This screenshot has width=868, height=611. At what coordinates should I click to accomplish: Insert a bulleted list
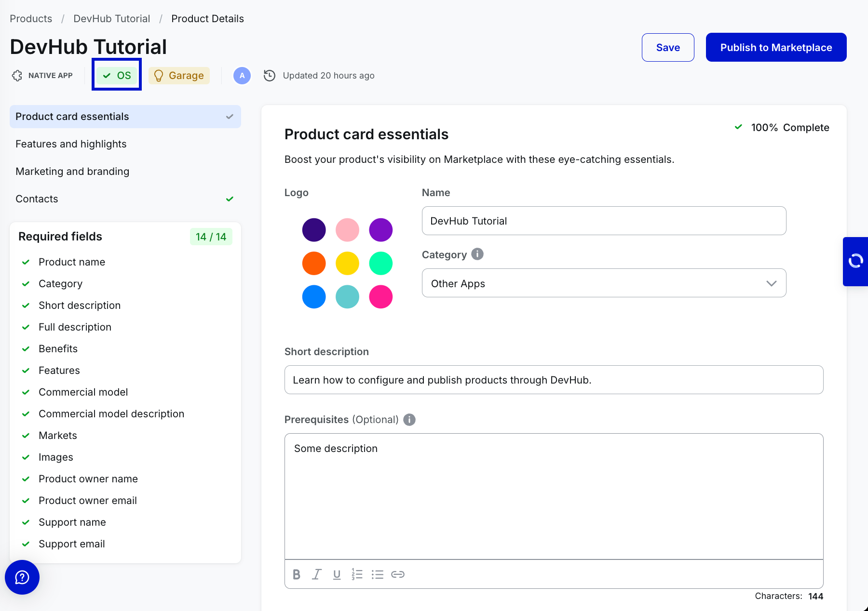(x=377, y=574)
